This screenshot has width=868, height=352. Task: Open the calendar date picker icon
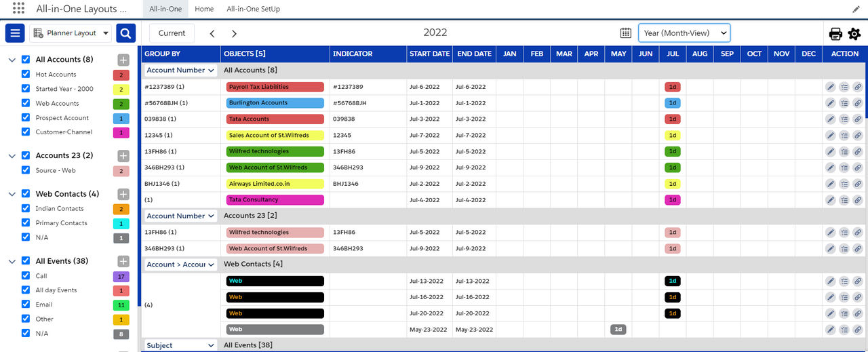(626, 33)
